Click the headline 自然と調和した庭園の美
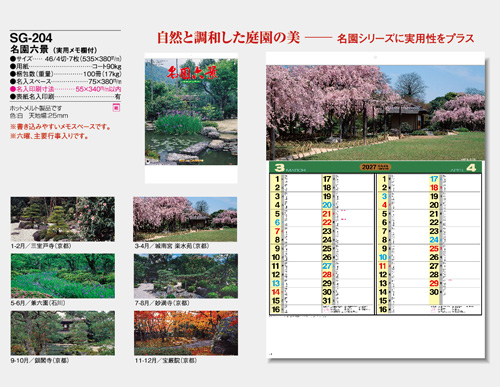 click(228, 38)
